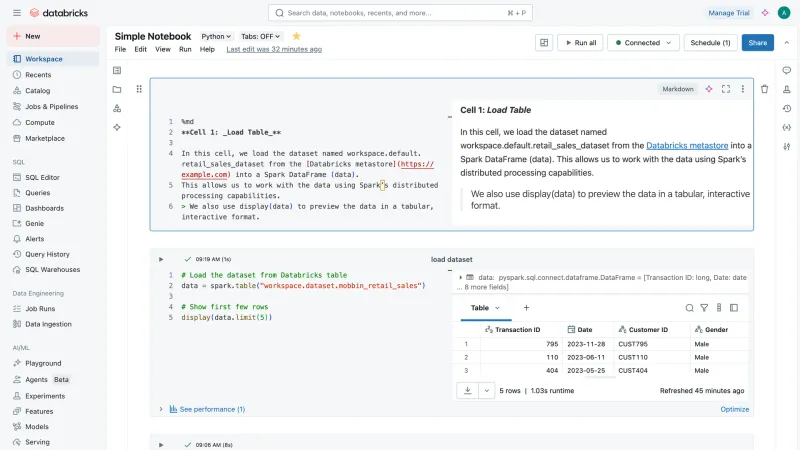Open the column settings icon in results table
Viewport: 800px width, 450px height.
click(x=719, y=308)
